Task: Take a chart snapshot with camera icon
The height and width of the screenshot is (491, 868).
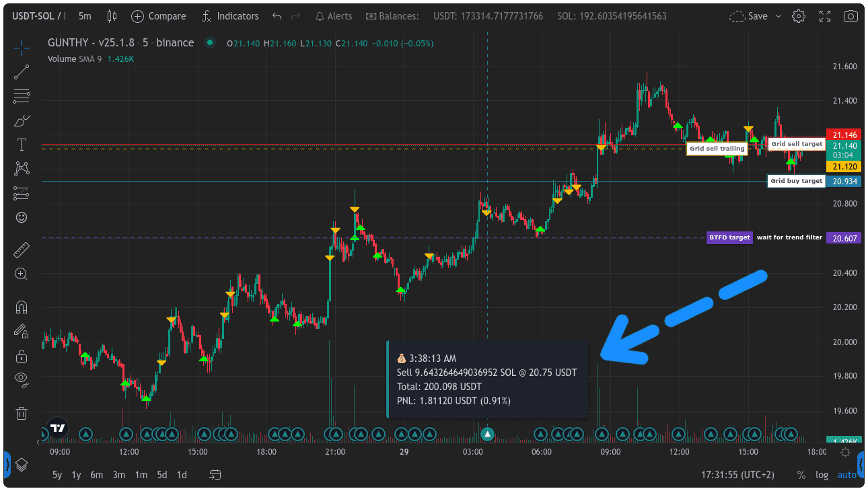Action: coord(851,16)
